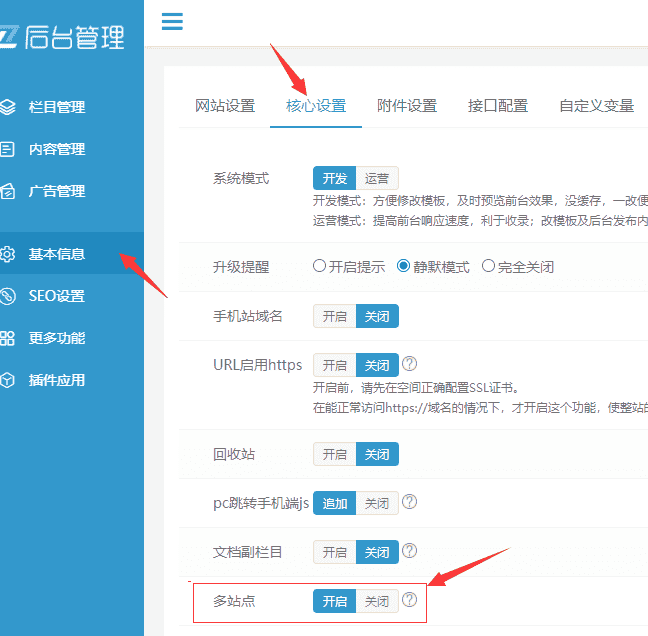Screen dimensions: 648x636
Task: Set 系统模式 to 运营
Action: 377,178
